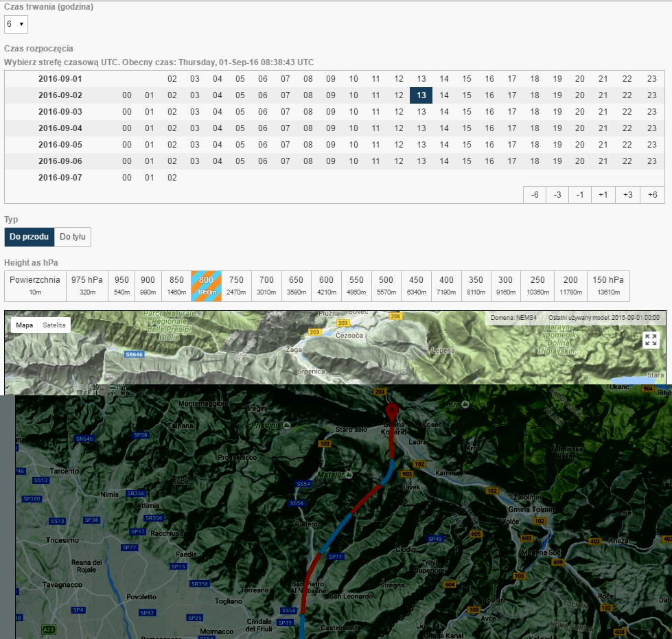Pick the 500 hPa height level

pyautogui.click(x=386, y=286)
